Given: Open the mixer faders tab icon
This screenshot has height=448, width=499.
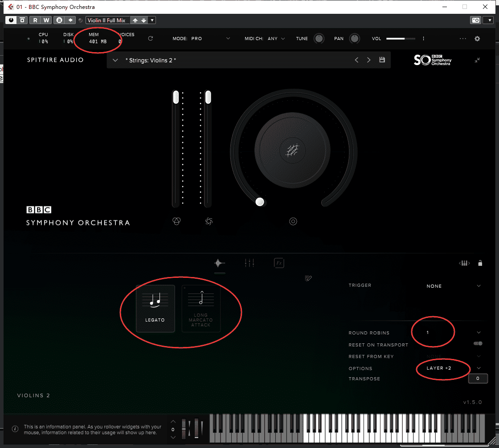Looking at the screenshot, I should [249, 263].
